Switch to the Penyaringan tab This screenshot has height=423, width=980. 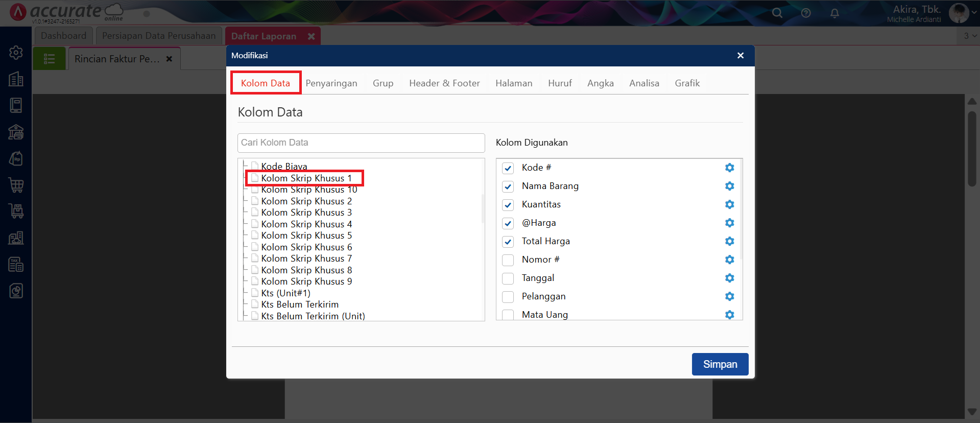click(x=331, y=83)
